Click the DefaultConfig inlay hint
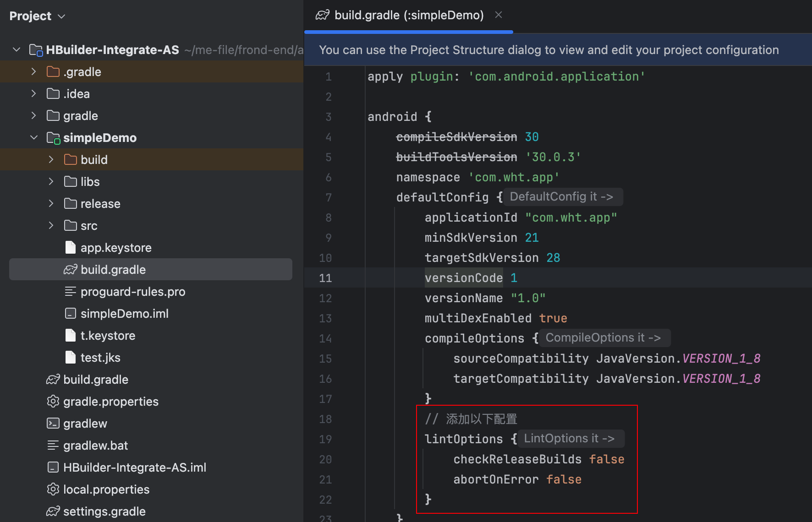 [562, 196]
